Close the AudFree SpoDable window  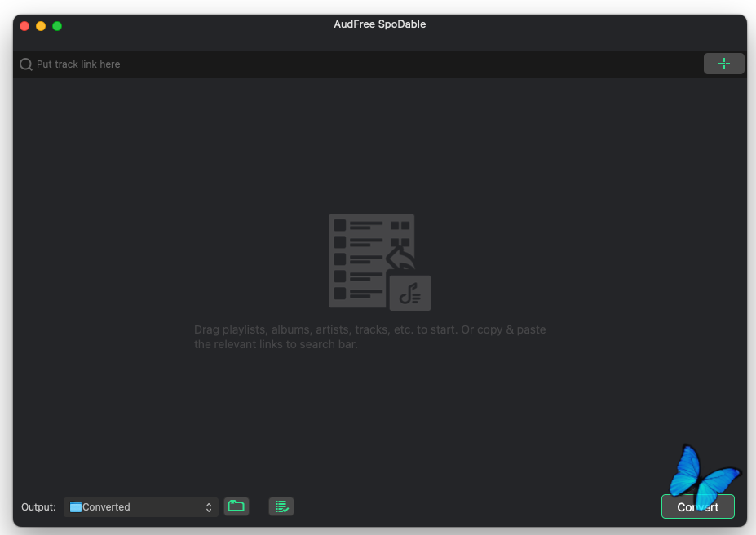coord(24,26)
